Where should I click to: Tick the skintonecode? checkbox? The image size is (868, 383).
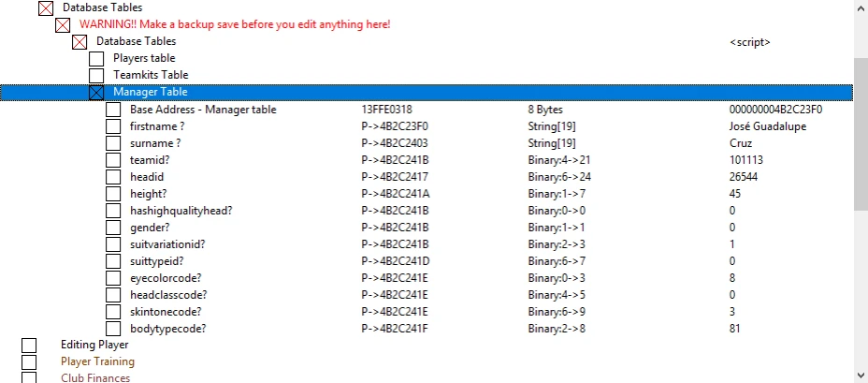coord(113,312)
